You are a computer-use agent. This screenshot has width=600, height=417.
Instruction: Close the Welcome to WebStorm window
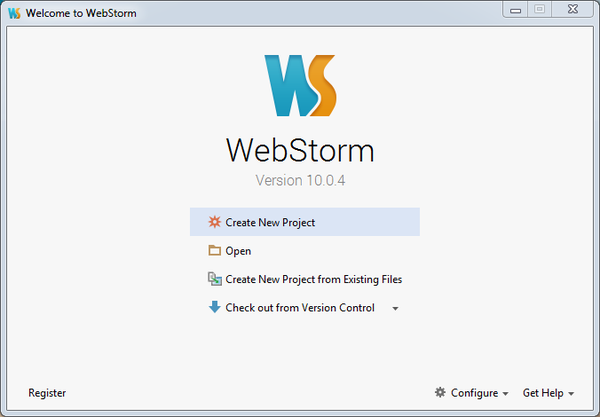click(571, 10)
